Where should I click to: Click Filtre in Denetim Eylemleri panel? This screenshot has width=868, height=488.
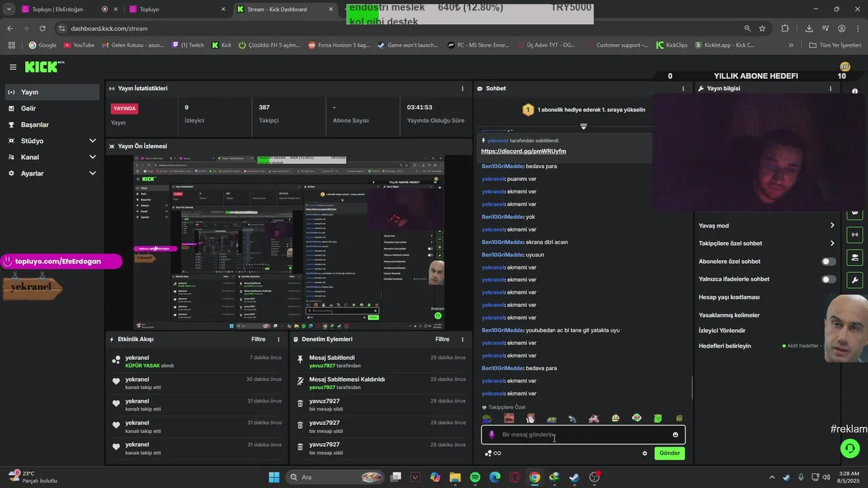point(442,340)
